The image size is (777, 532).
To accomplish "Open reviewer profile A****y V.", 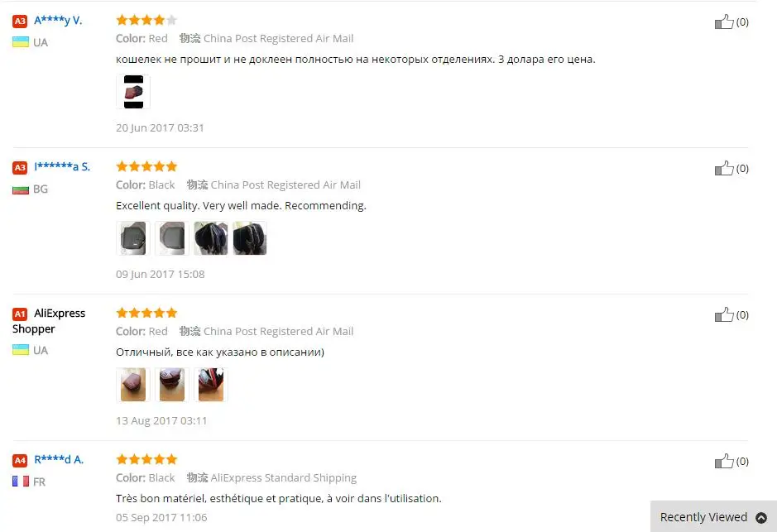I will pyautogui.click(x=58, y=21).
